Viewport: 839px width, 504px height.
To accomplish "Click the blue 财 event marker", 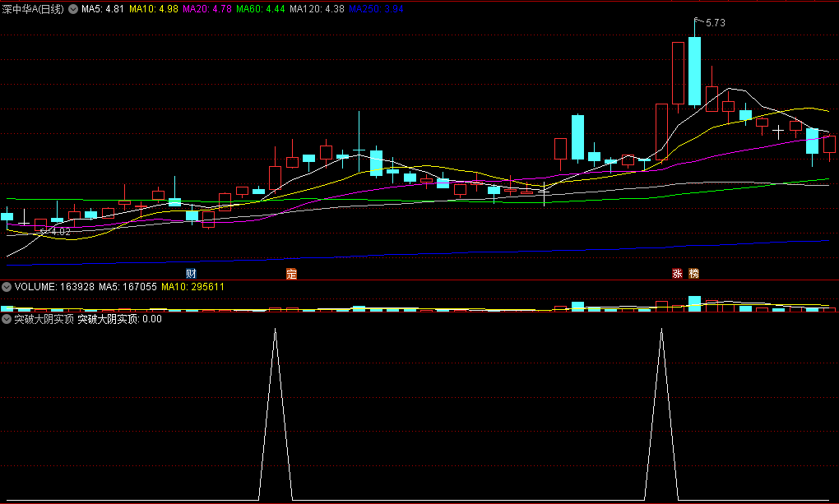I will (x=191, y=274).
